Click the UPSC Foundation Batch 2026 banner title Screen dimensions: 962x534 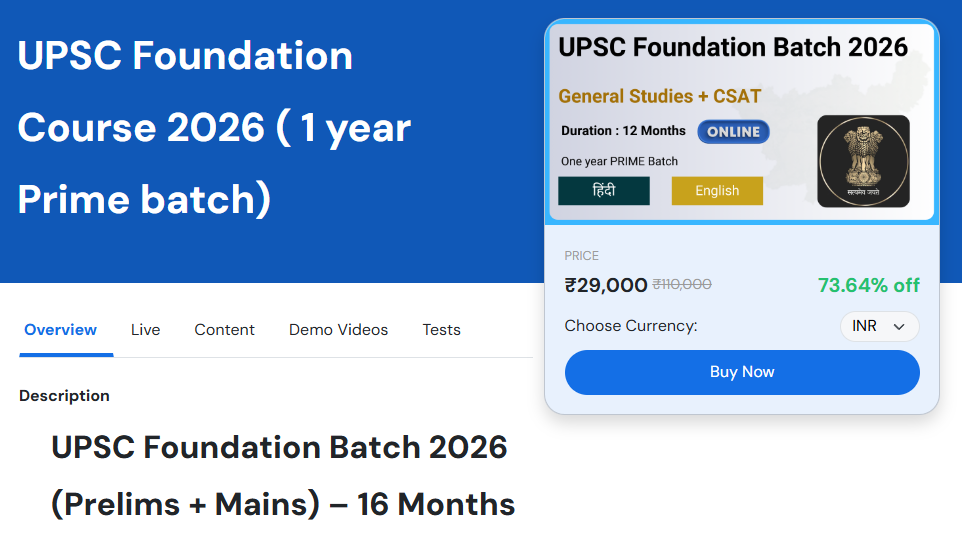[733, 47]
